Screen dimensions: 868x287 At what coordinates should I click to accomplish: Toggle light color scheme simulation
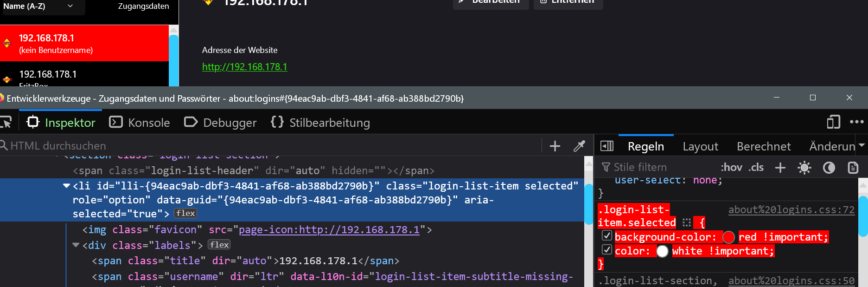(804, 168)
